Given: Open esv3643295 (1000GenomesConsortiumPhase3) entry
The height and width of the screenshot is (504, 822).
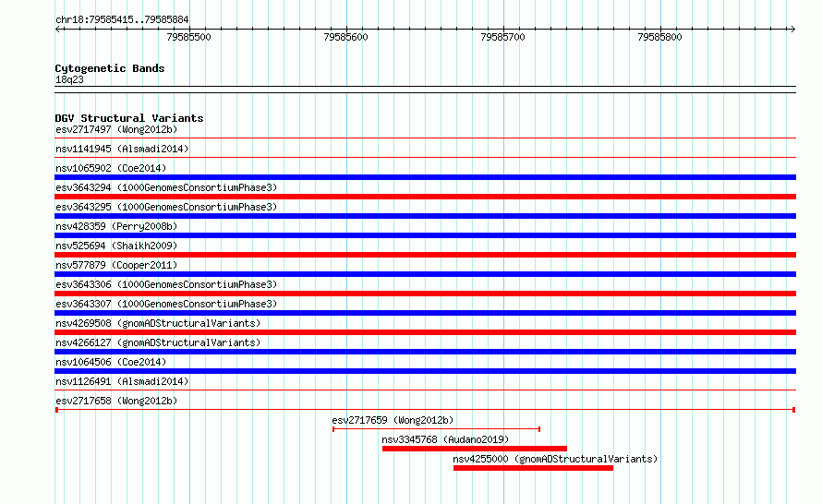Looking at the screenshot, I should pos(166,207).
